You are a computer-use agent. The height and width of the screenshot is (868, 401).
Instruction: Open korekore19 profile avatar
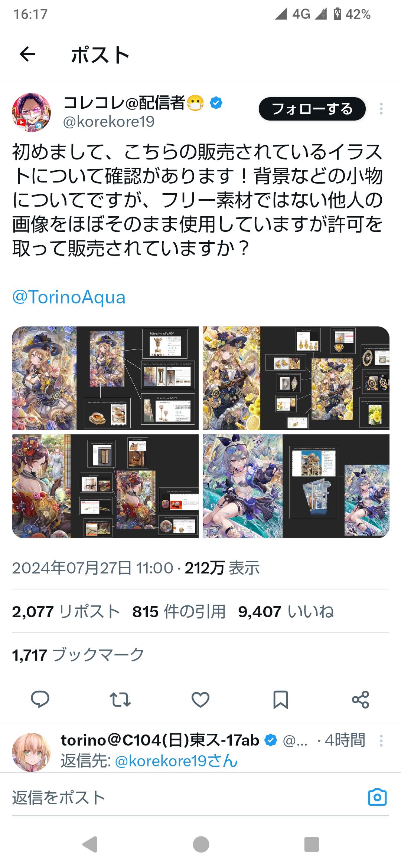[32, 112]
